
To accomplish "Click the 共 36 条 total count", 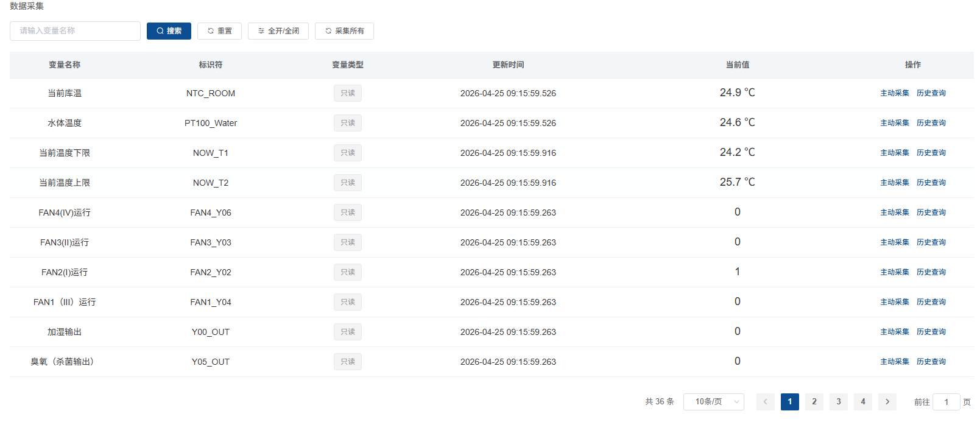I will 660,402.
